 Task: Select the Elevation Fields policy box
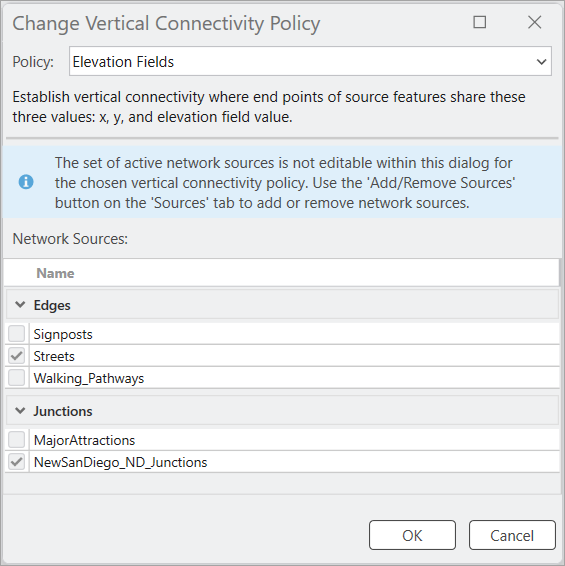(x=310, y=61)
